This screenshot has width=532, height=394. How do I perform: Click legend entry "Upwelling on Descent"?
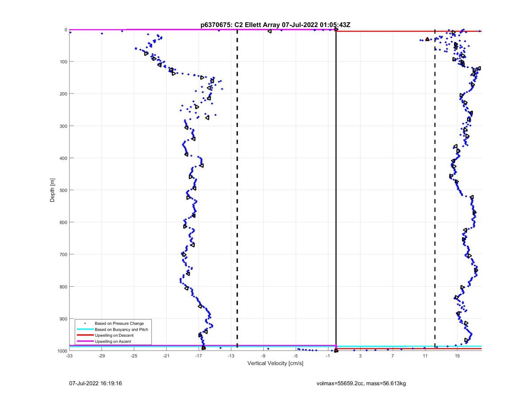pos(114,335)
